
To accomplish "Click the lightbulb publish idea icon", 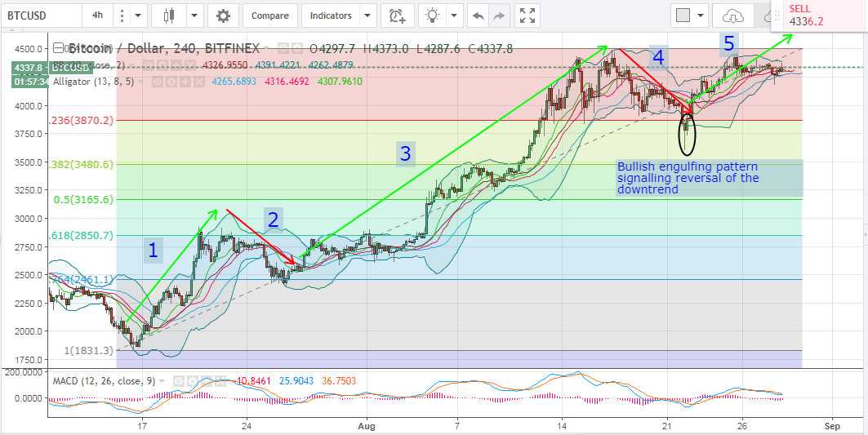I will [x=431, y=16].
